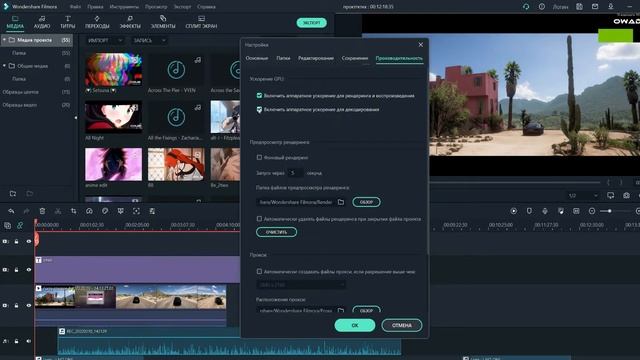Collapse the Общие медиа tree node
The image size is (640, 360).
click(x=4, y=66)
